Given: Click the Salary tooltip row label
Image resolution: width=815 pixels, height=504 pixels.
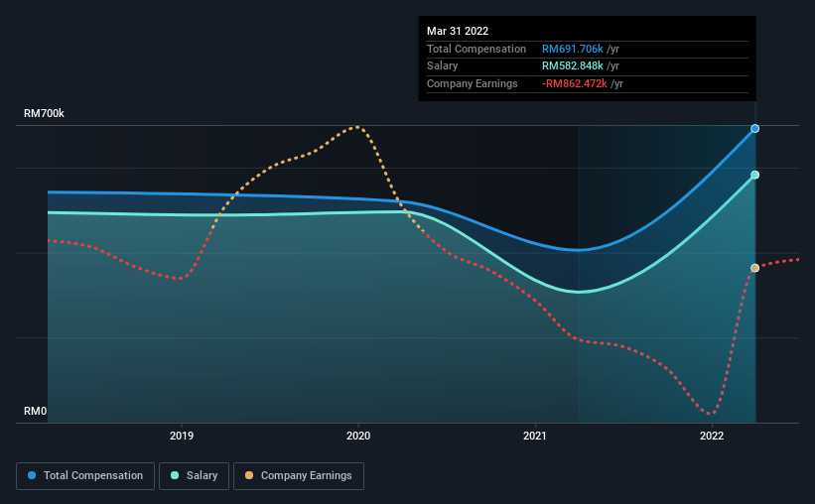Looking at the screenshot, I should [443, 66].
